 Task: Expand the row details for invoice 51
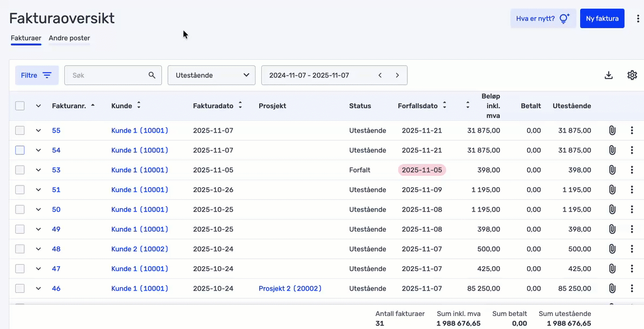point(38,190)
